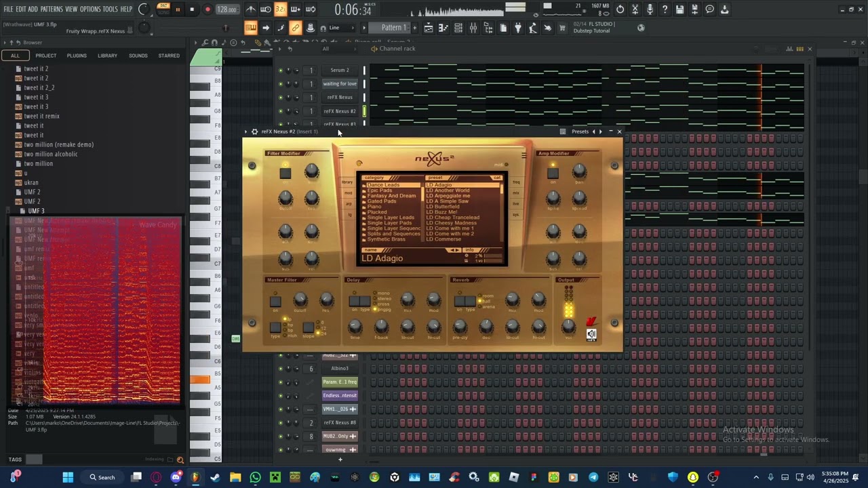
Task: Expand the Nexus plugin window options arrow
Action: pyautogui.click(x=246, y=131)
